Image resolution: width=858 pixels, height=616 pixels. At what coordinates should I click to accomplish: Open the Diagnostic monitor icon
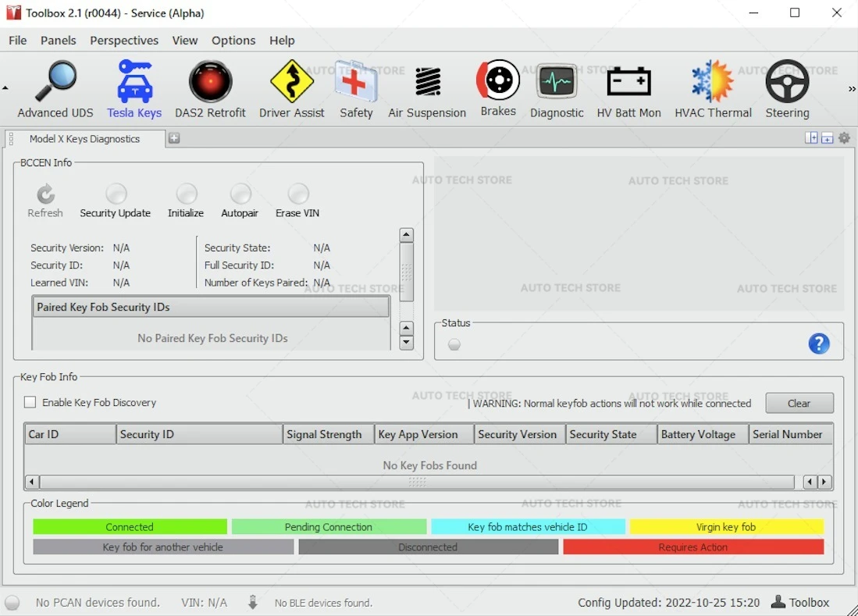click(x=557, y=89)
